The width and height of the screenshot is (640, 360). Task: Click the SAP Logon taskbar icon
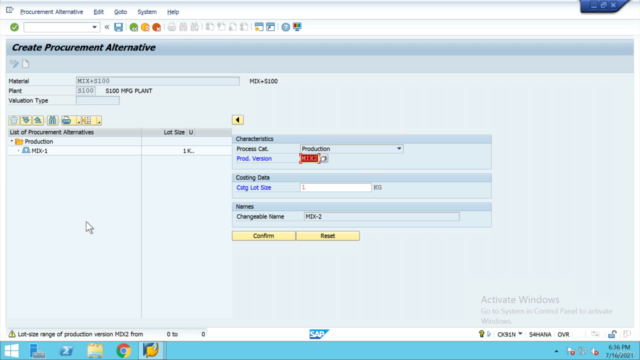(x=151, y=351)
